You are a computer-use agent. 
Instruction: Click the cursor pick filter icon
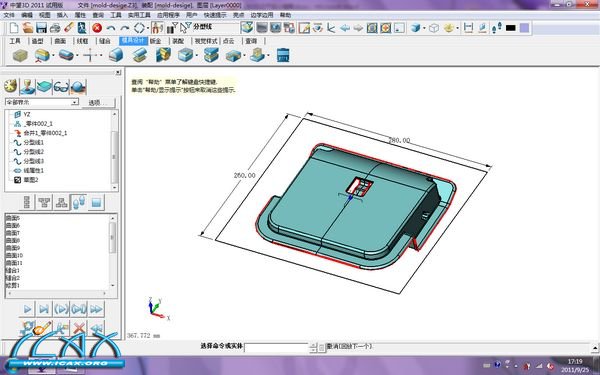(186, 27)
